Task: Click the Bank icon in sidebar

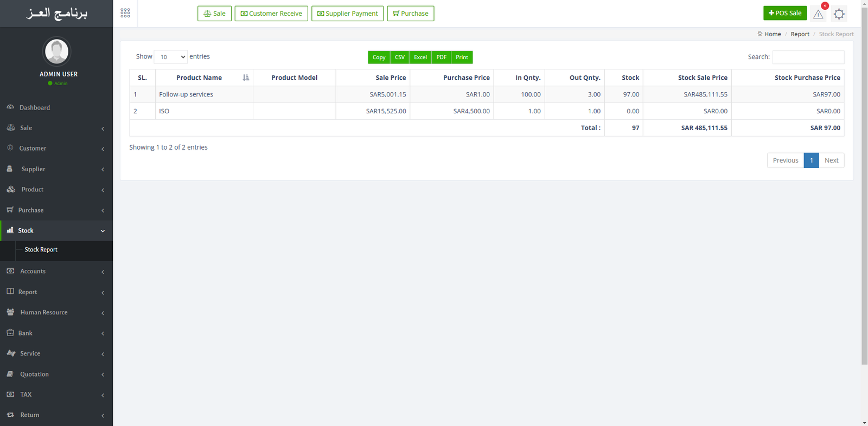Action: pyautogui.click(x=10, y=333)
